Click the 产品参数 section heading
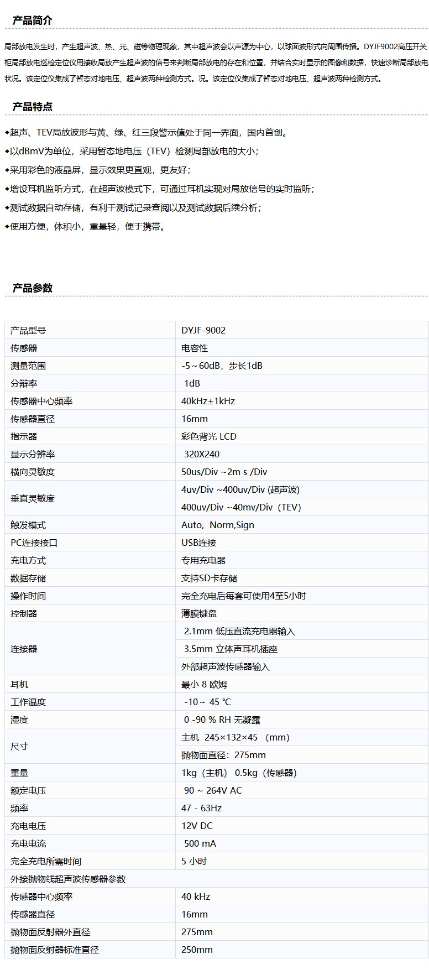The height and width of the screenshot is (980, 429). (33, 288)
